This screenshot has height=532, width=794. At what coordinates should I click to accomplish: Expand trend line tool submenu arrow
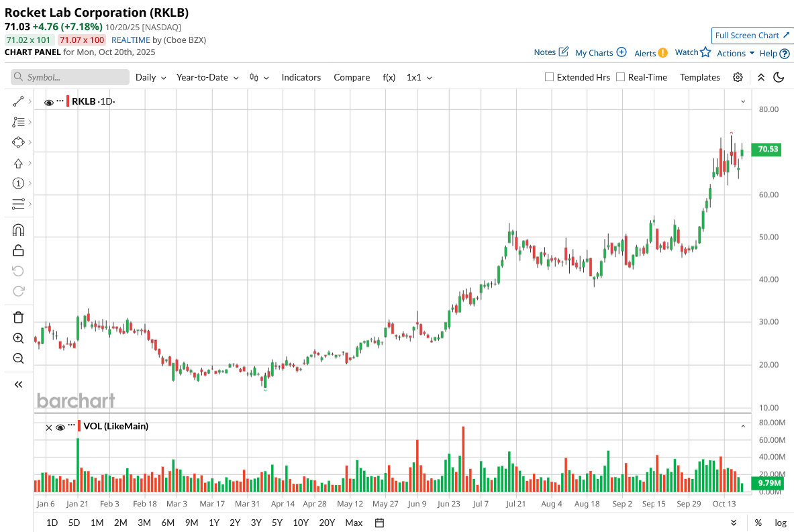coord(30,102)
